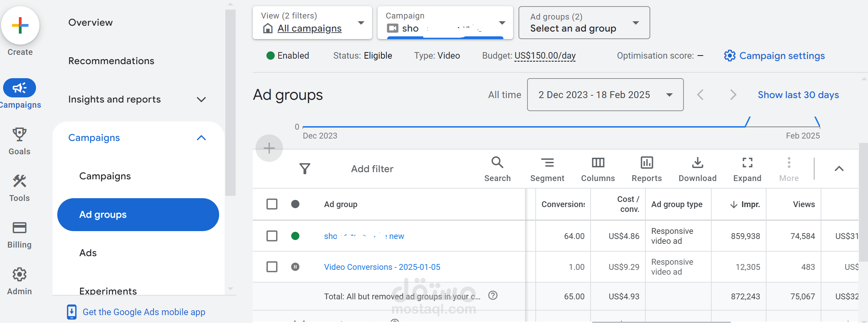Open the Segment toolbar option

click(547, 163)
